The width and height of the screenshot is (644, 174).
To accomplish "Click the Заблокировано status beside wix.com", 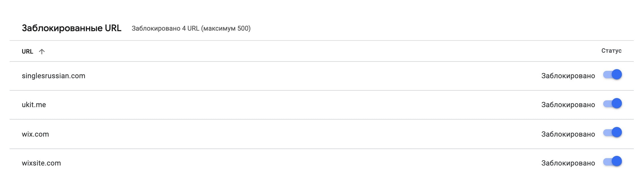I will pyautogui.click(x=568, y=134).
